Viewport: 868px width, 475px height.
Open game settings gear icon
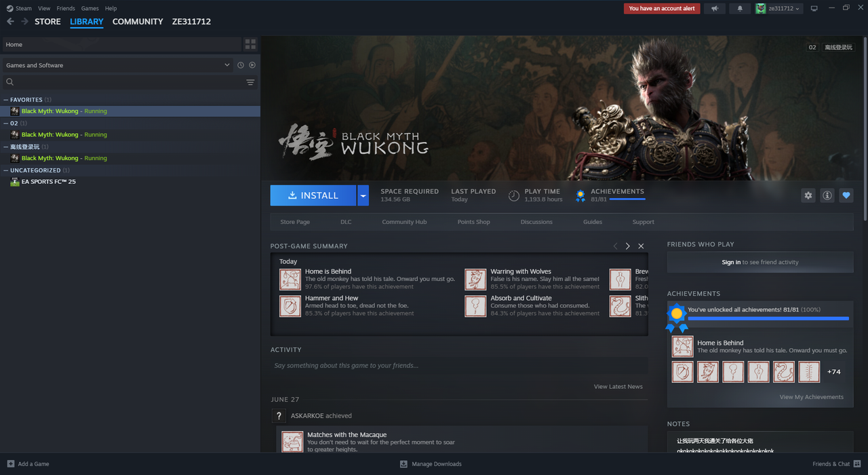[808, 195]
